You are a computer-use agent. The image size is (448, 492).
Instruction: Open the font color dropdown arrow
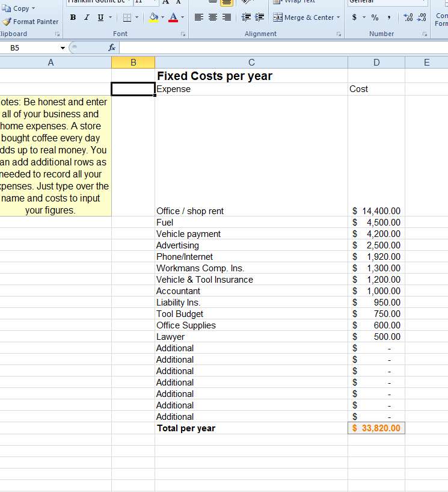pyautogui.click(x=183, y=17)
